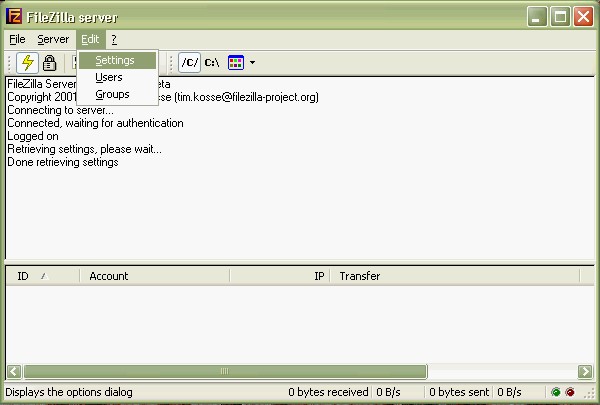Click the Account column header

(x=109, y=276)
